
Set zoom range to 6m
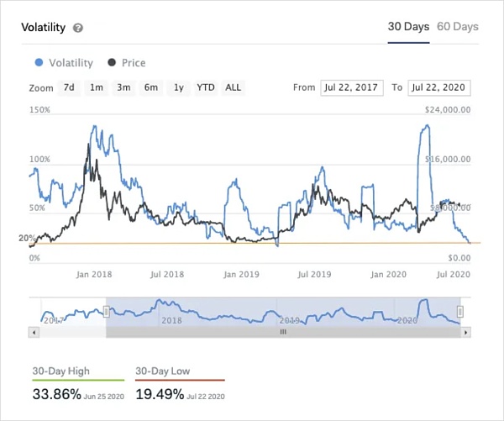pyautogui.click(x=151, y=87)
